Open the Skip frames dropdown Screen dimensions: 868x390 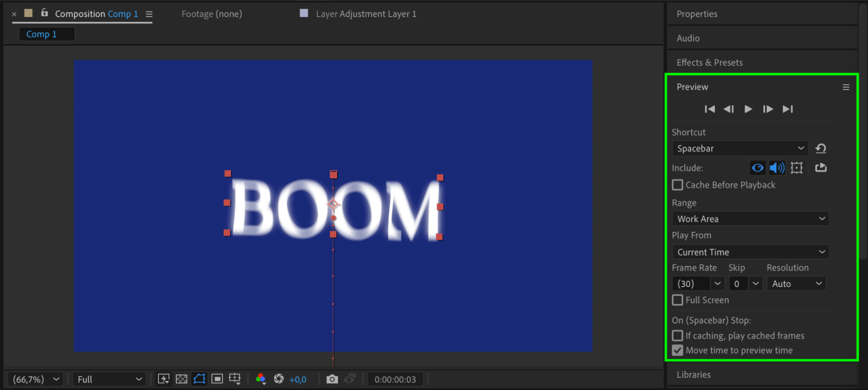click(x=746, y=284)
